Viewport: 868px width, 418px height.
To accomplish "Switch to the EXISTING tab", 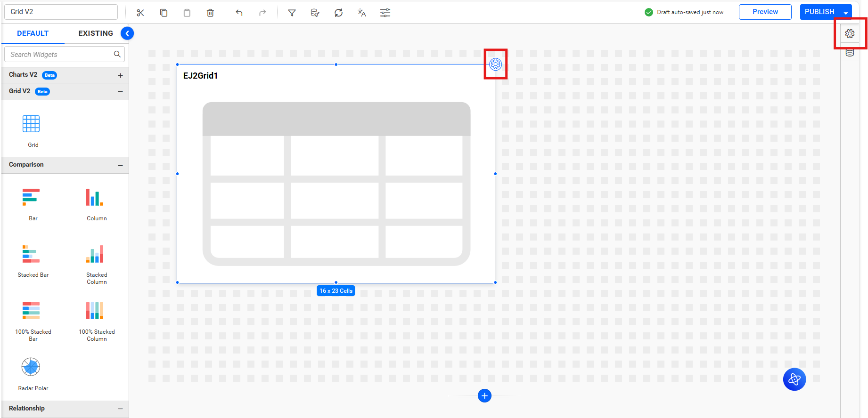I will (x=96, y=33).
